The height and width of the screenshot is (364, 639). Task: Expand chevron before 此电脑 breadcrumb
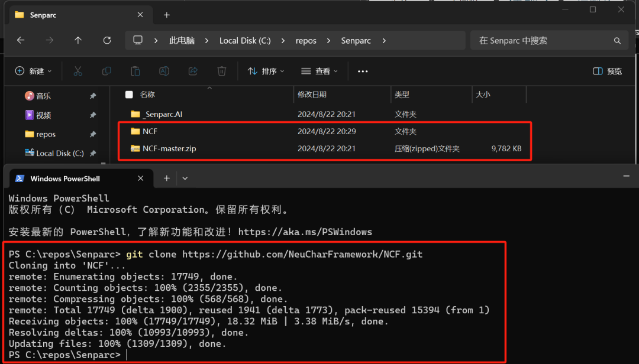(x=156, y=41)
